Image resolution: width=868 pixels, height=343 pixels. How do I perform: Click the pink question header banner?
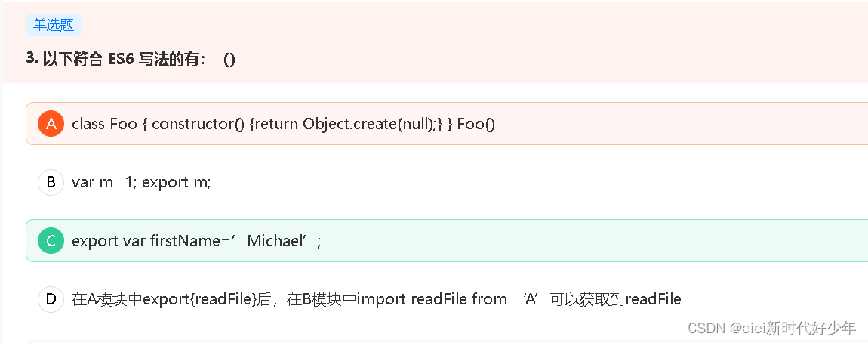point(436,42)
